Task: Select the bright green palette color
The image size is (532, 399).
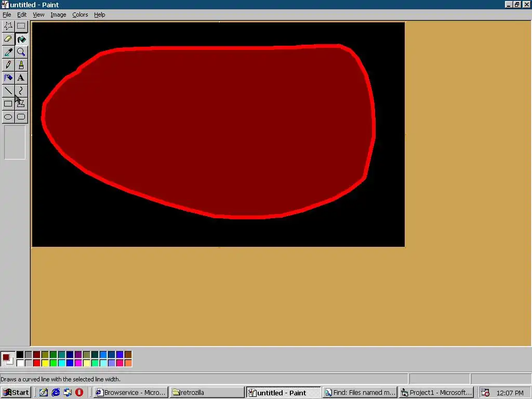Action: (54, 363)
